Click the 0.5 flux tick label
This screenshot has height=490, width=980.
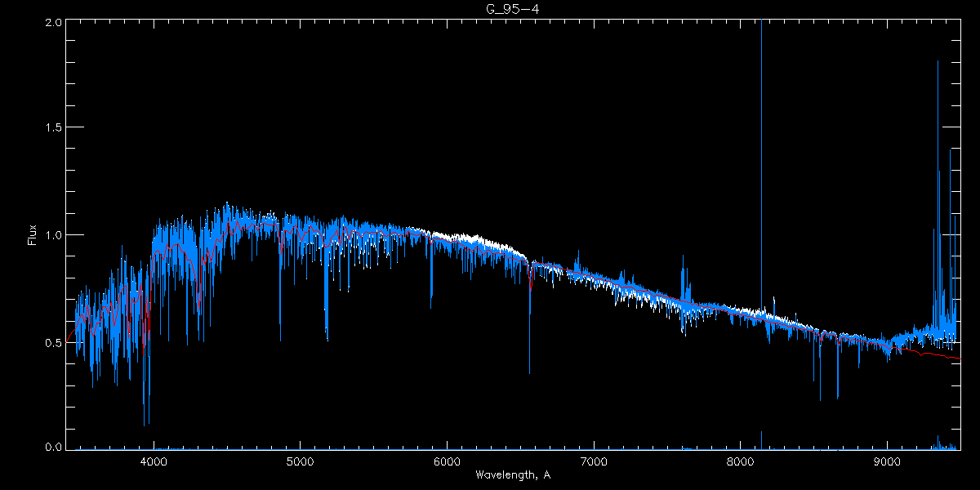52,342
